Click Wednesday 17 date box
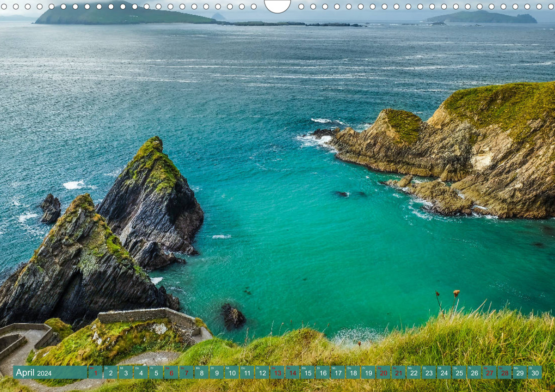 338,373
